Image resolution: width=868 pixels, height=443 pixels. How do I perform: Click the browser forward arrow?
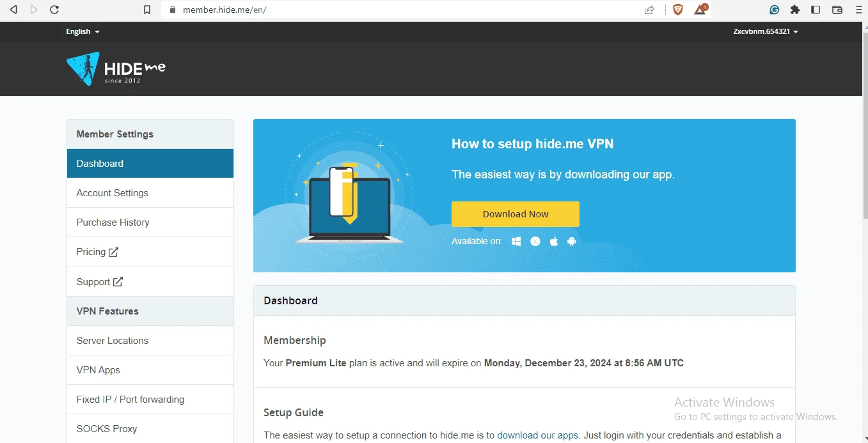pyautogui.click(x=34, y=10)
